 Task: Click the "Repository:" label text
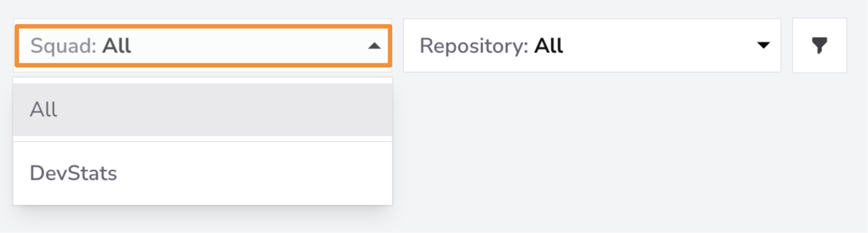click(473, 46)
